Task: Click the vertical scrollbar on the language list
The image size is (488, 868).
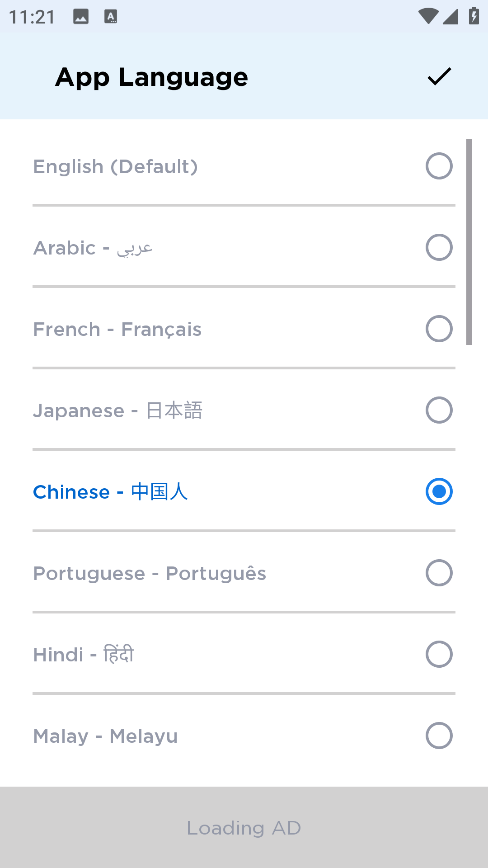Action: click(x=469, y=242)
